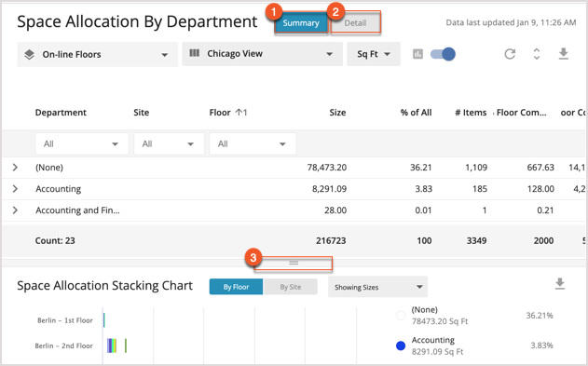Click the percentage value 36.21 in table
The width and height of the screenshot is (588, 366).
(421, 168)
